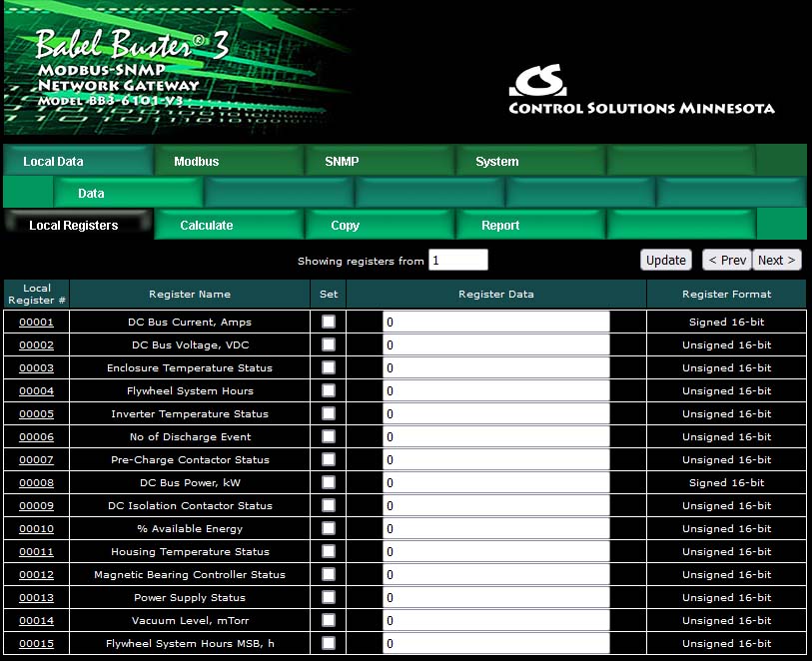This screenshot has height=661, width=812.
Task: Open the System tab
Action: click(x=496, y=161)
